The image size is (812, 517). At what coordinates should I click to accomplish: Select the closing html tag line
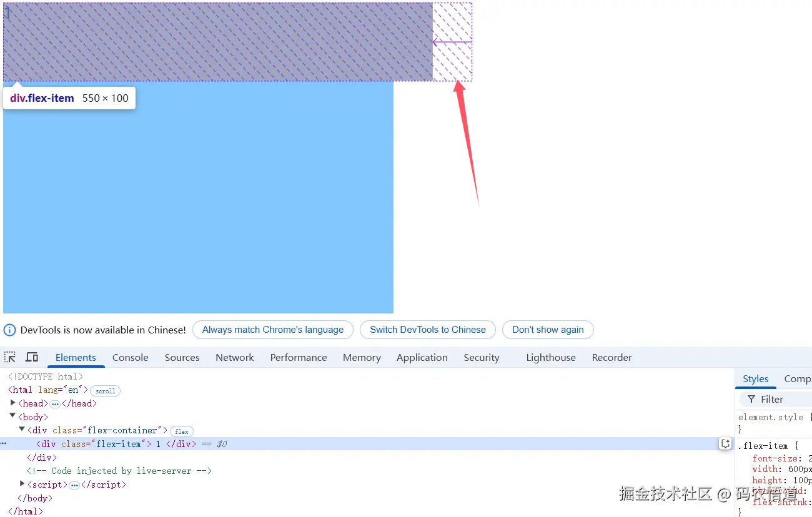tap(26, 511)
